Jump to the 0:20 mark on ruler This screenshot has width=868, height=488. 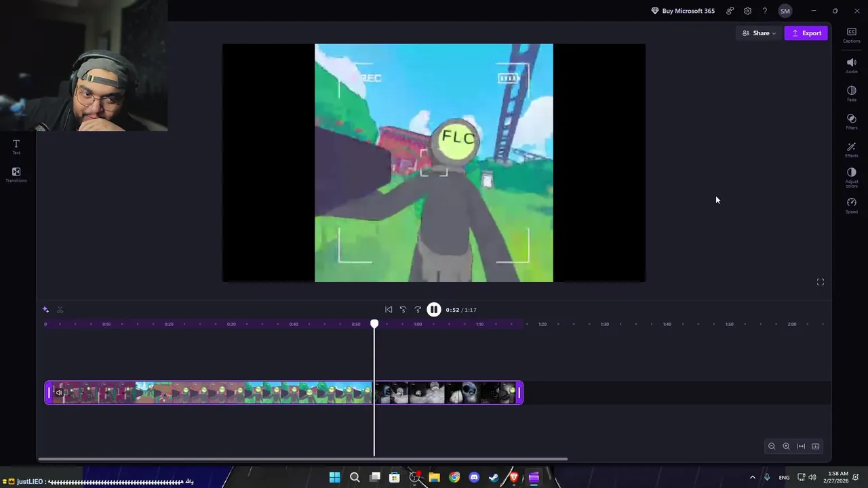169,324
